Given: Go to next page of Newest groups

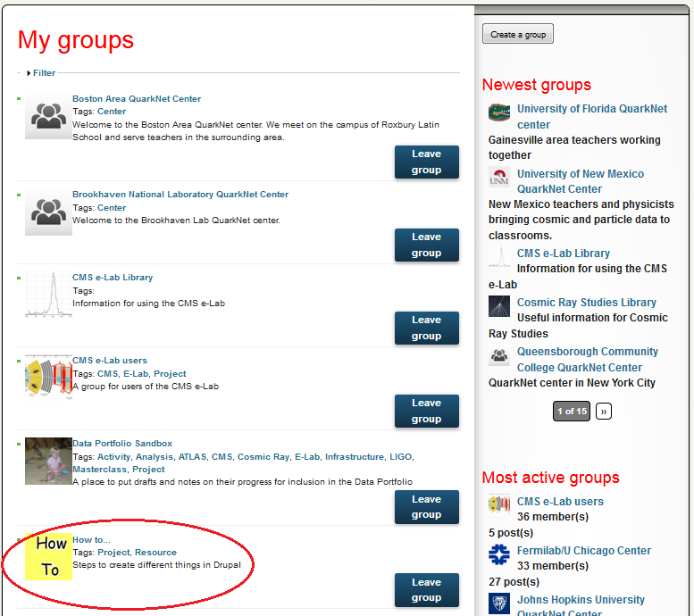Looking at the screenshot, I should click(604, 411).
